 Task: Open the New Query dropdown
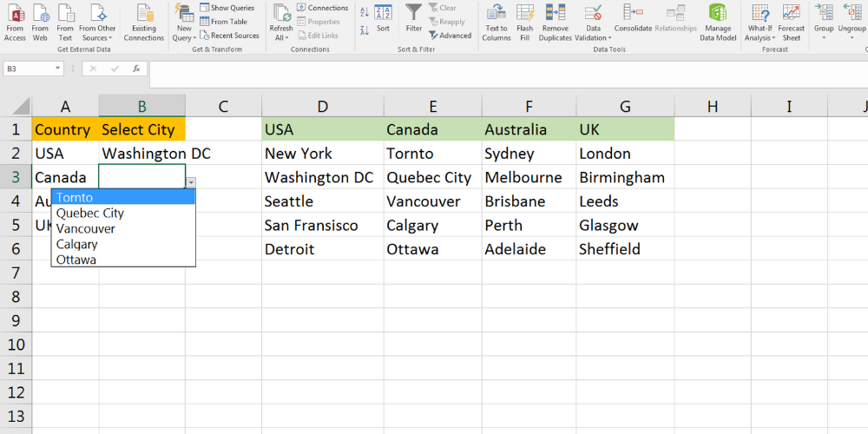(184, 23)
